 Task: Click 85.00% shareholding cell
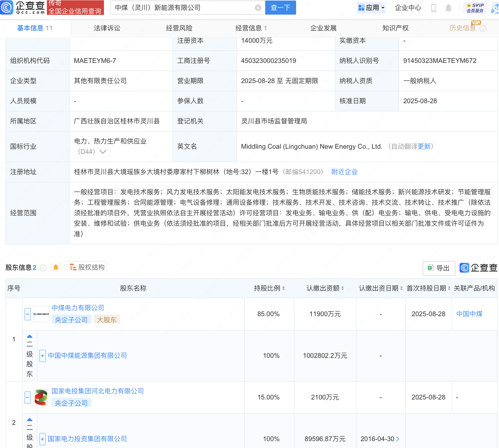point(269,314)
